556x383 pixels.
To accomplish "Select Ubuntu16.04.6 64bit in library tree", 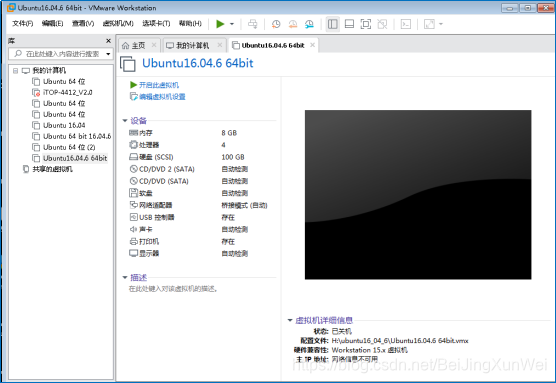I will click(75, 159).
